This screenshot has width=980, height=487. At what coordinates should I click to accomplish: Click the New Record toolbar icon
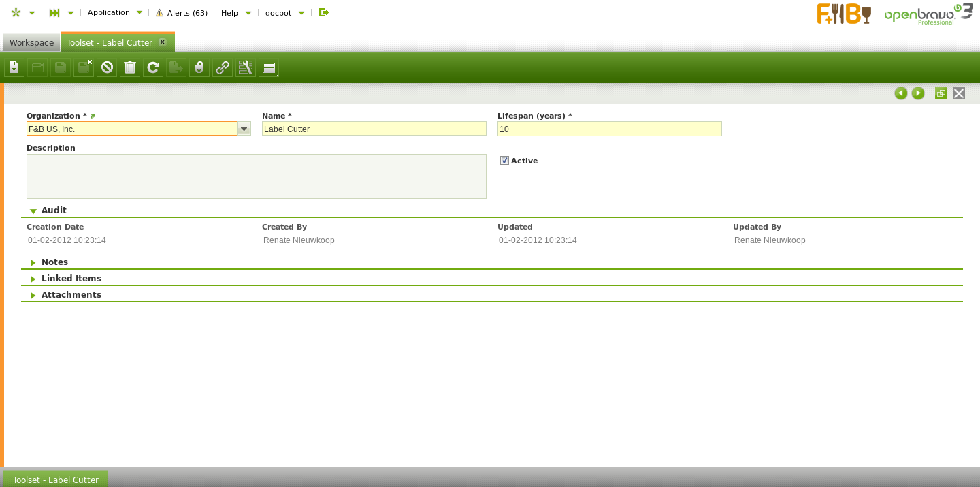click(x=14, y=67)
